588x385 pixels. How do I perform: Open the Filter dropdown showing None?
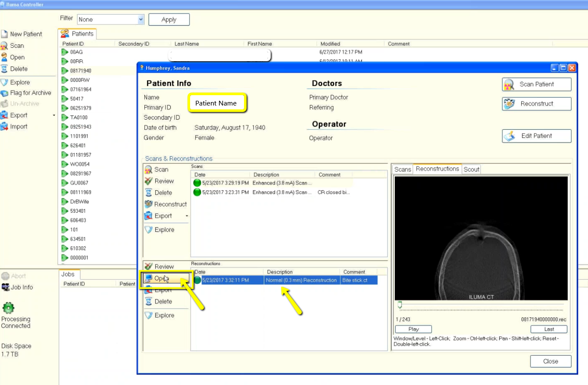(x=111, y=19)
